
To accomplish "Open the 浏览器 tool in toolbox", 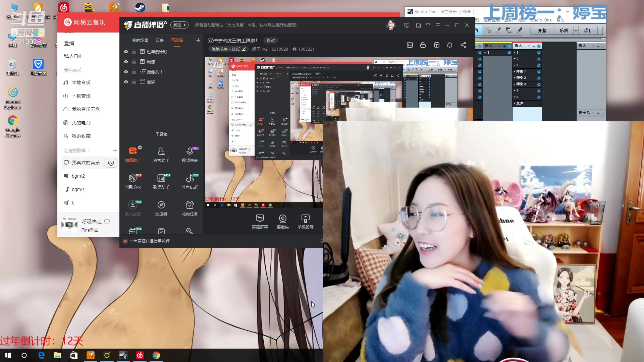I will click(x=161, y=208).
